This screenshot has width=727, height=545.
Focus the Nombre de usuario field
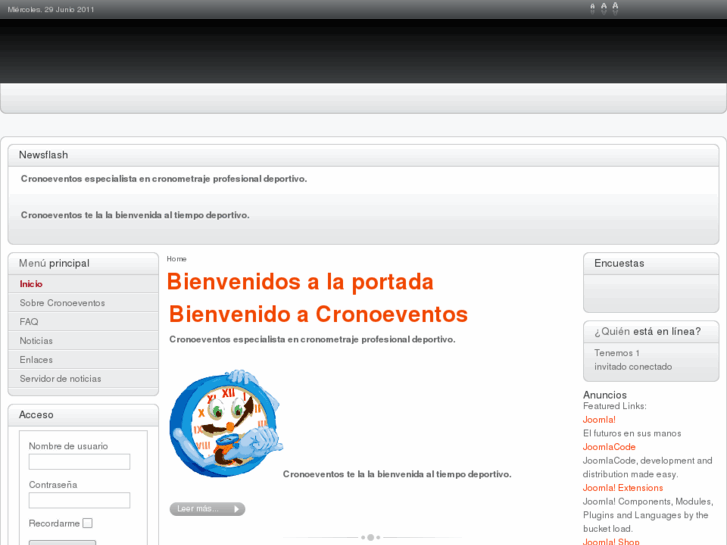[79, 462]
